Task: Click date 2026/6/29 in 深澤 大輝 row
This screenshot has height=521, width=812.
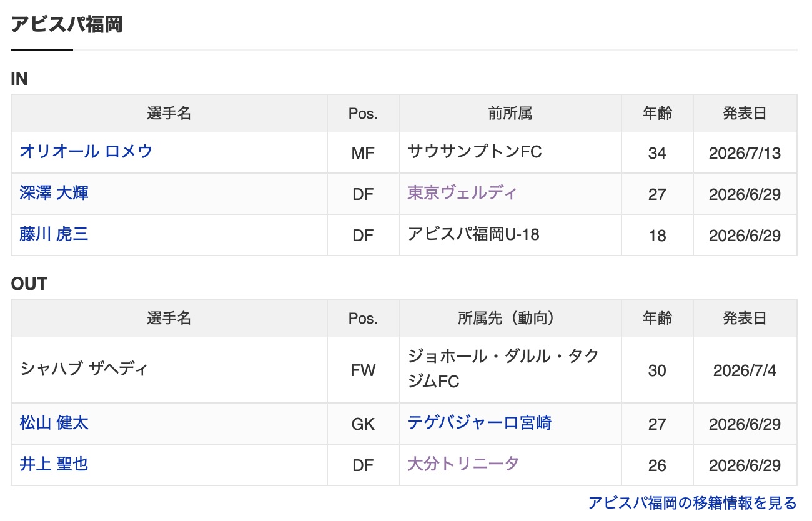Action: (x=745, y=194)
